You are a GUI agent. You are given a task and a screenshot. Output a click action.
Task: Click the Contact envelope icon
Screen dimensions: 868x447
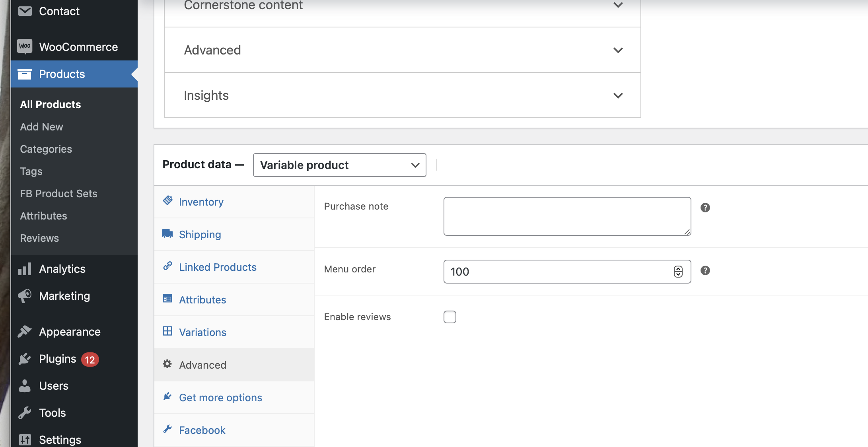click(25, 11)
